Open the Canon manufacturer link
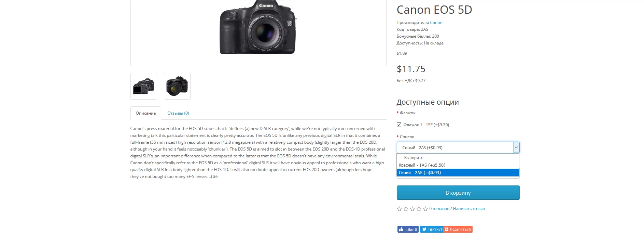The width and height of the screenshot is (644, 246). [x=436, y=23]
